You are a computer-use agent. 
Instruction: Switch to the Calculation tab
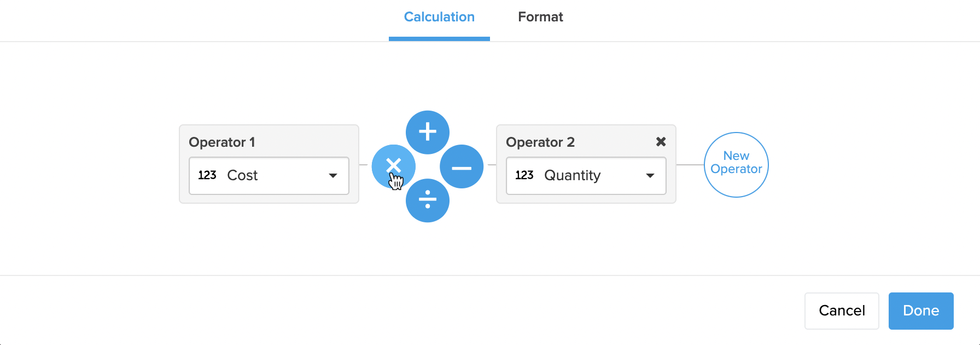[439, 18]
